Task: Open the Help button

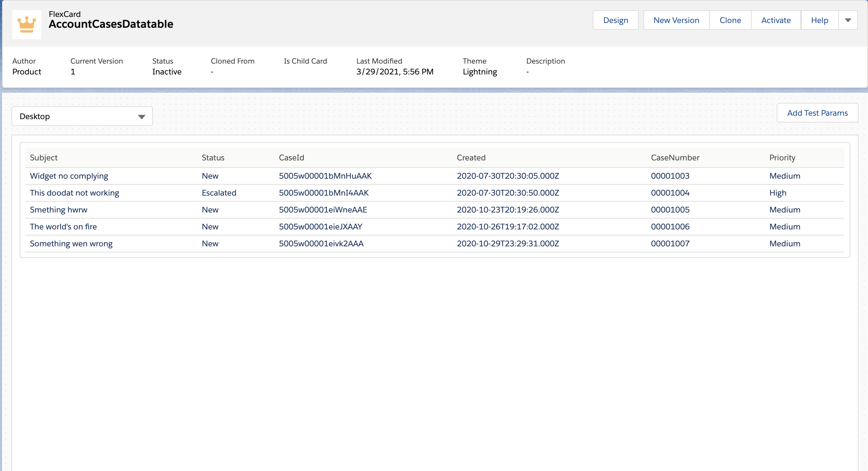Action: [x=820, y=20]
